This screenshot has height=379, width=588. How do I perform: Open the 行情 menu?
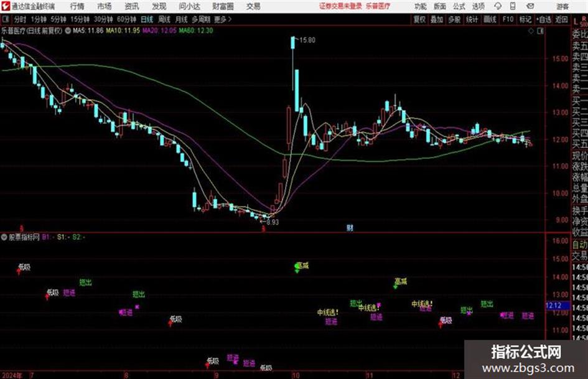(77, 6)
